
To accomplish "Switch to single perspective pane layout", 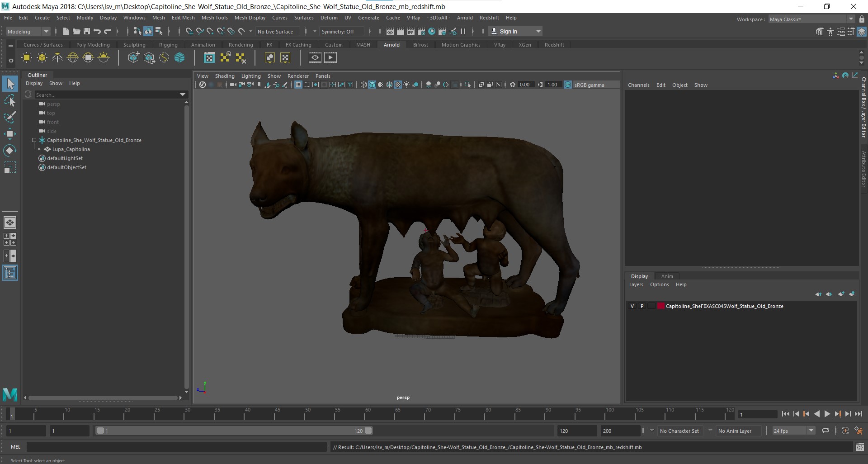I will click(x=10, y=223).
